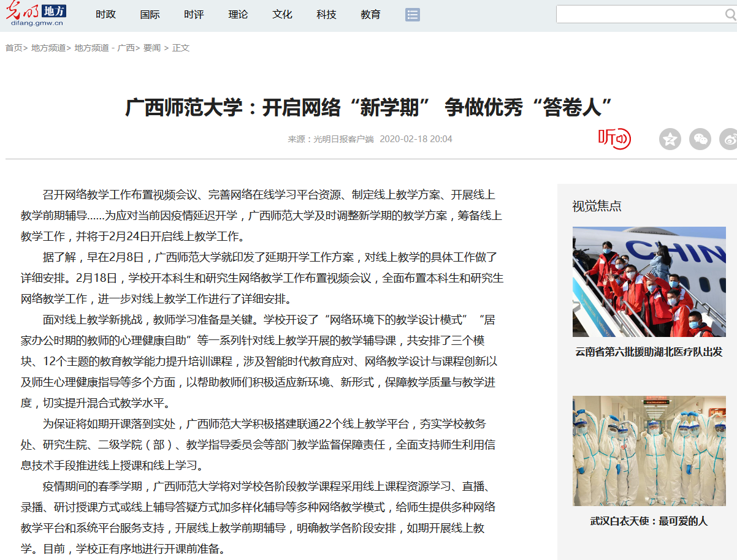
Task: Open the 教育 channel
Action: [370, 15]
